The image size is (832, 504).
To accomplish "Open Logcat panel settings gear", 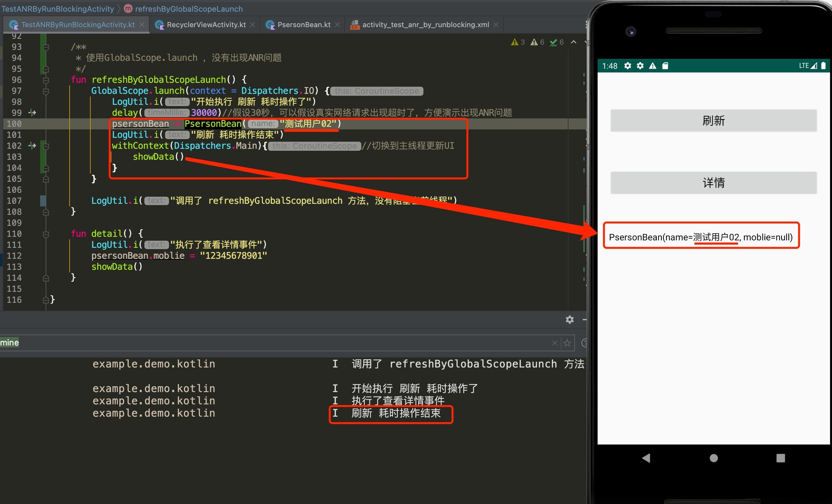I will pos(570,320).
